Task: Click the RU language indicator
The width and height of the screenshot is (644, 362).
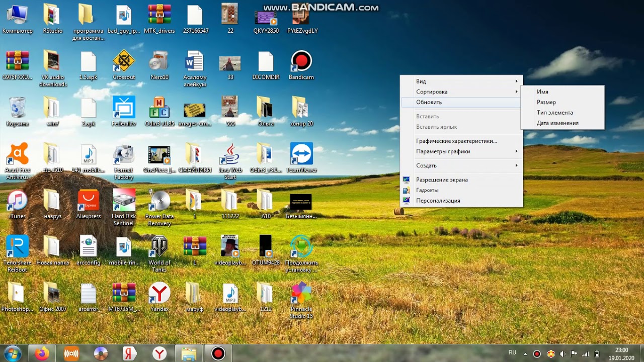Action: point(512,353)
